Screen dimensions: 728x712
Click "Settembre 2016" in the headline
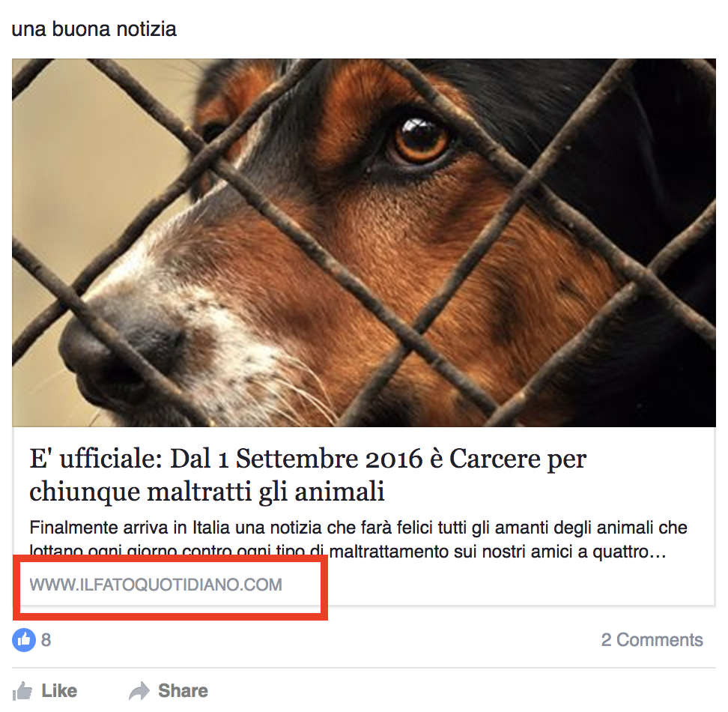[330, 459]
